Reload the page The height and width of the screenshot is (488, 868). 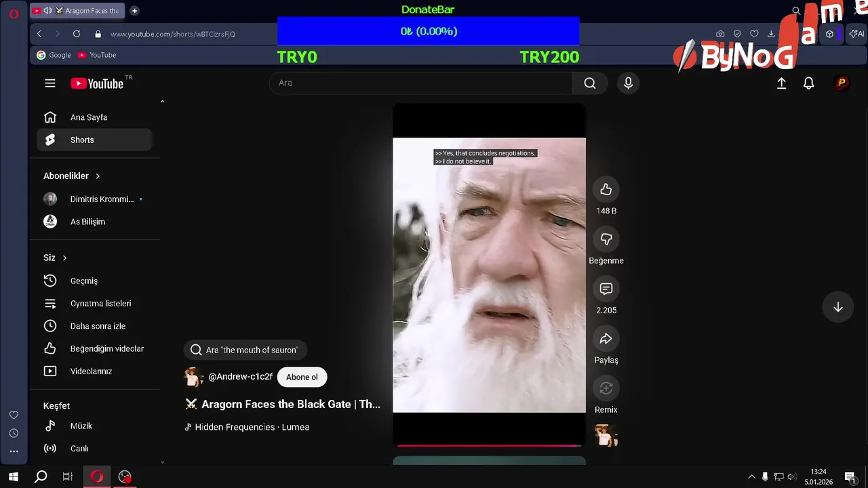coord(77,34)
